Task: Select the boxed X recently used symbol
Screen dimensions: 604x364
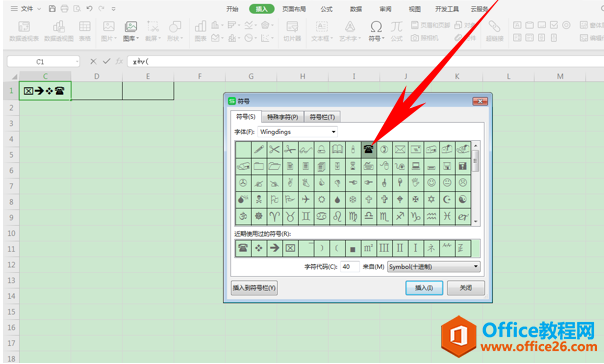Action: point(290,248)
